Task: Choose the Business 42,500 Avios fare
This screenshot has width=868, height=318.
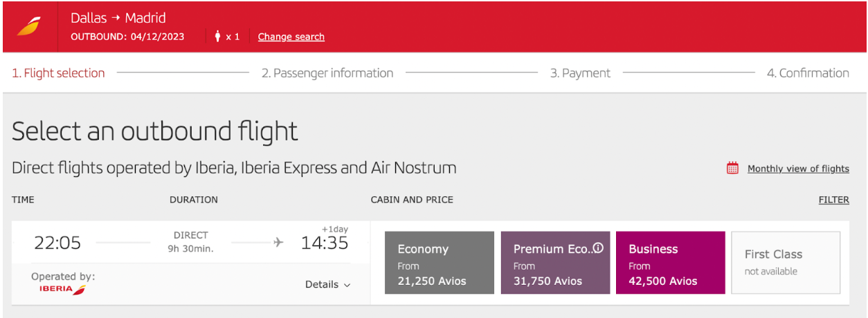Action: [x=671, y=263]
